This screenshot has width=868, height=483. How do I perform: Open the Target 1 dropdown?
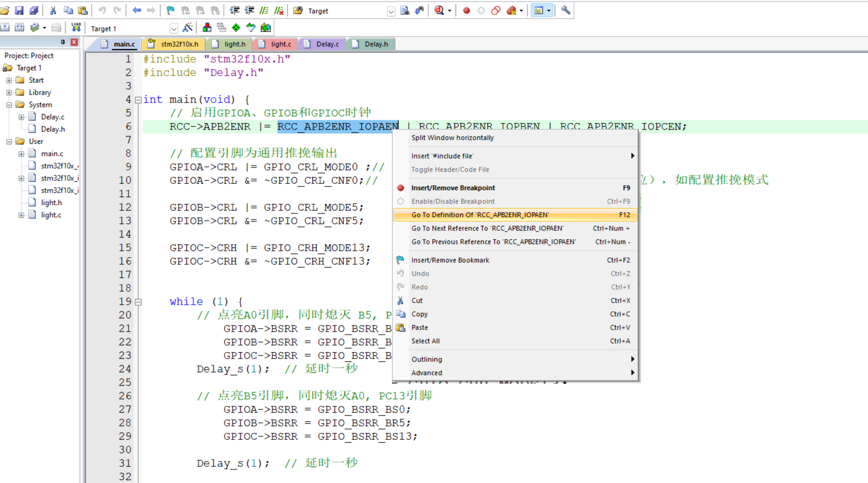174,29
